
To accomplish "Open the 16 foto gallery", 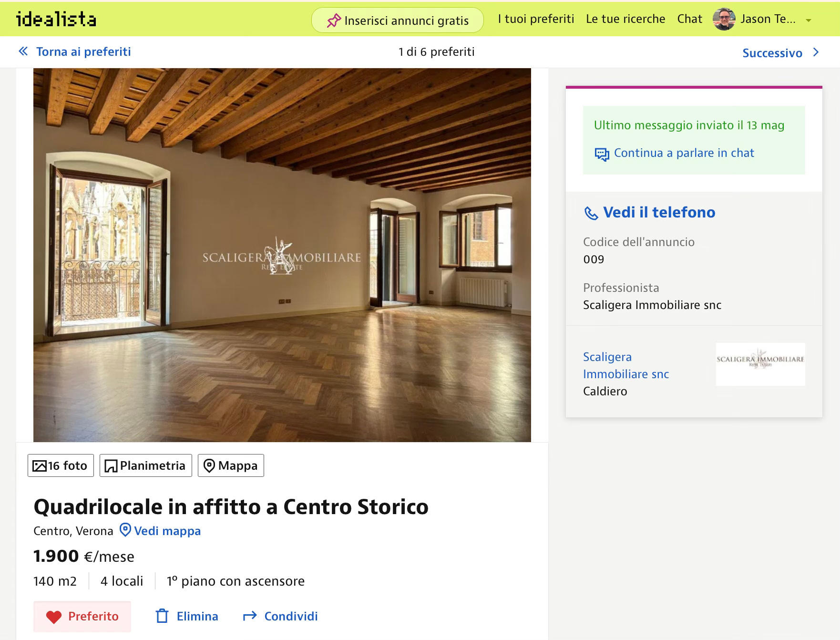I will click(61, 465).
